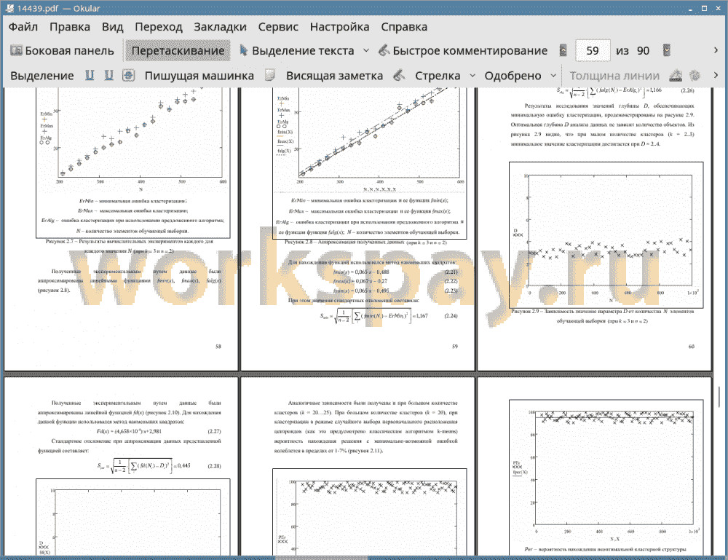
Task: Click the page number '60' at page bottom
Action: coord(692,347)
